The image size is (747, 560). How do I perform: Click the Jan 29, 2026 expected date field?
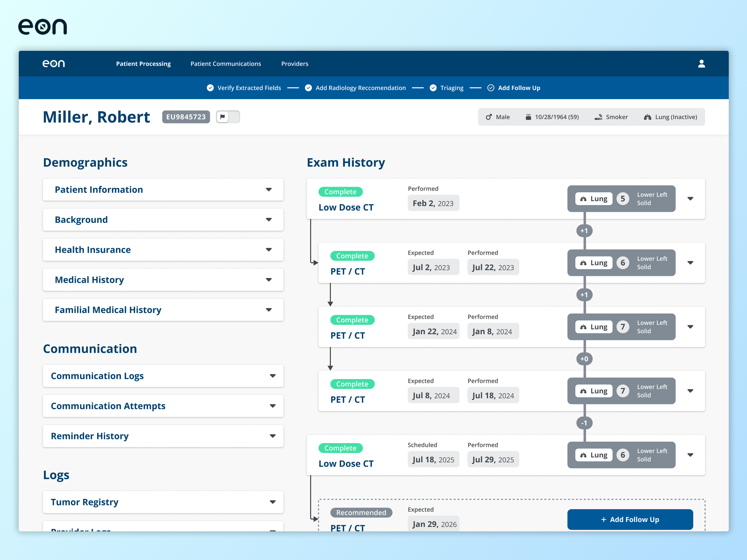(434, 524)
